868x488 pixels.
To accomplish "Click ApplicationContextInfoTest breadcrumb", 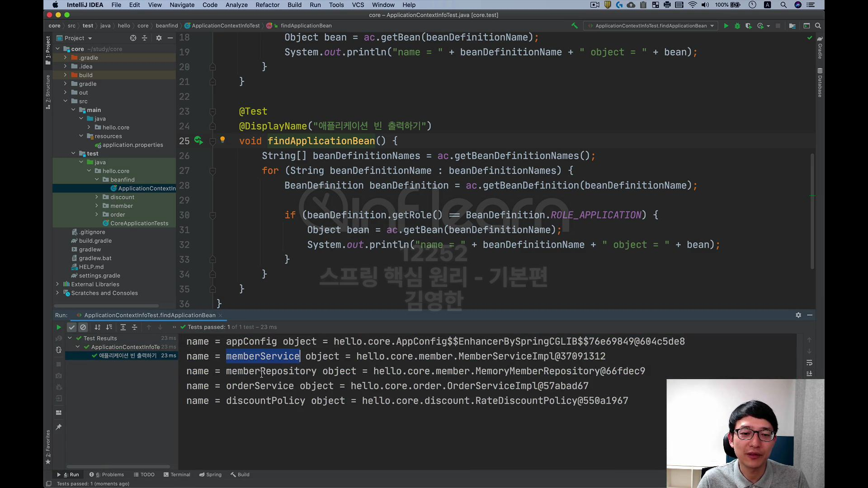I will click(x=222, y=26).
